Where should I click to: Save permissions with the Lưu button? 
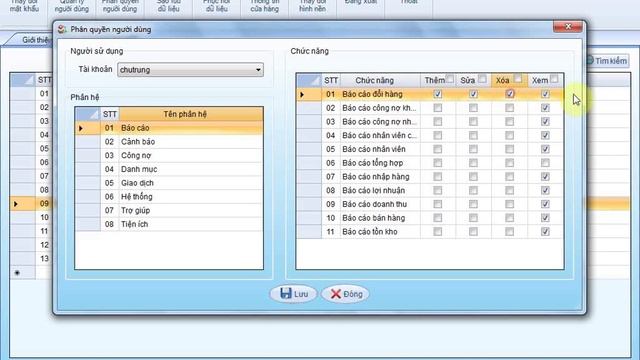click(293, 294)
